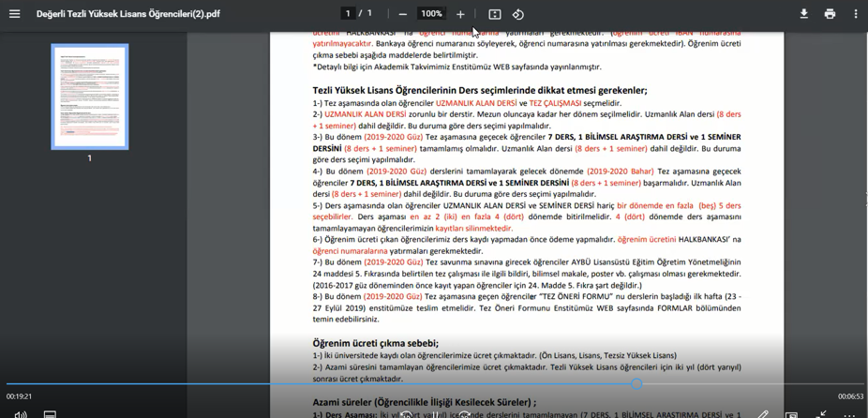The width and height of the screenshot is (868, 418).
Task: Open the pen annotation tool in player
Action: pos(764,414)
